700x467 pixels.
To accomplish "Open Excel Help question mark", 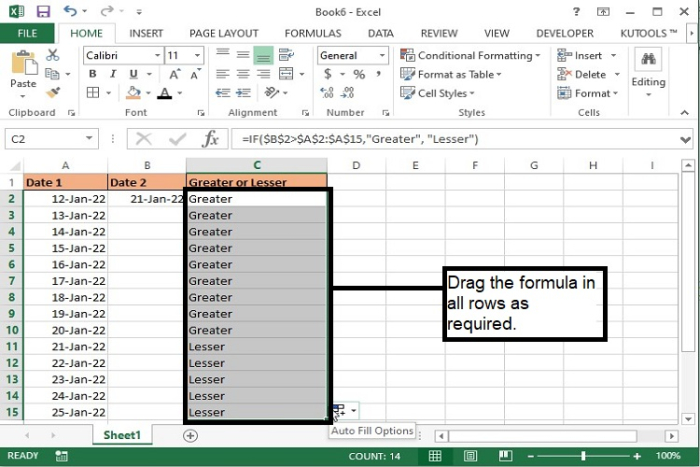I will tap(576, 12).
